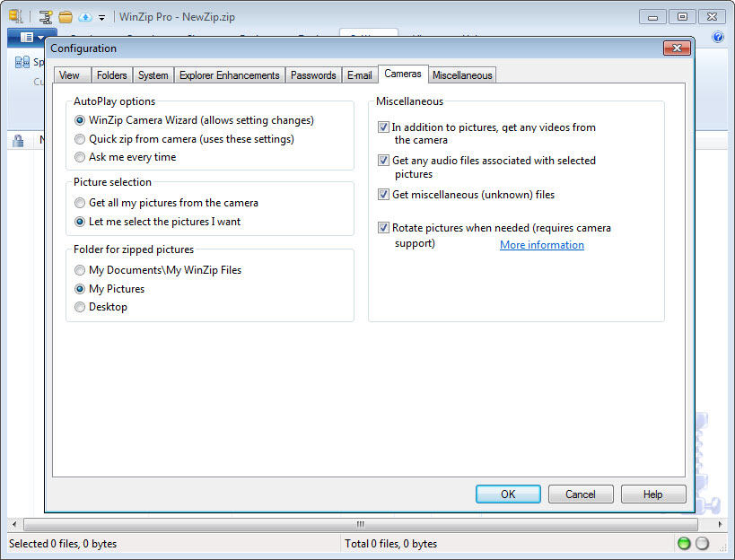The height and width of the screenshot is (560, 735).
Task: Toggle get audio files associated checkbox
Action: click(383, 161)
